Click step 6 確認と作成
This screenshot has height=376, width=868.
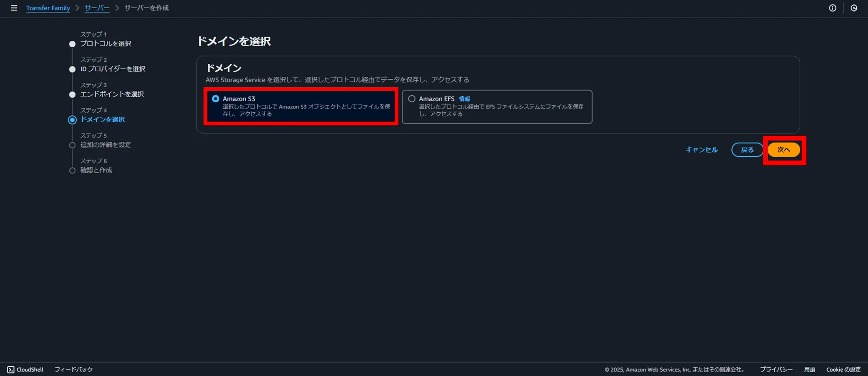tap(96, 170)
